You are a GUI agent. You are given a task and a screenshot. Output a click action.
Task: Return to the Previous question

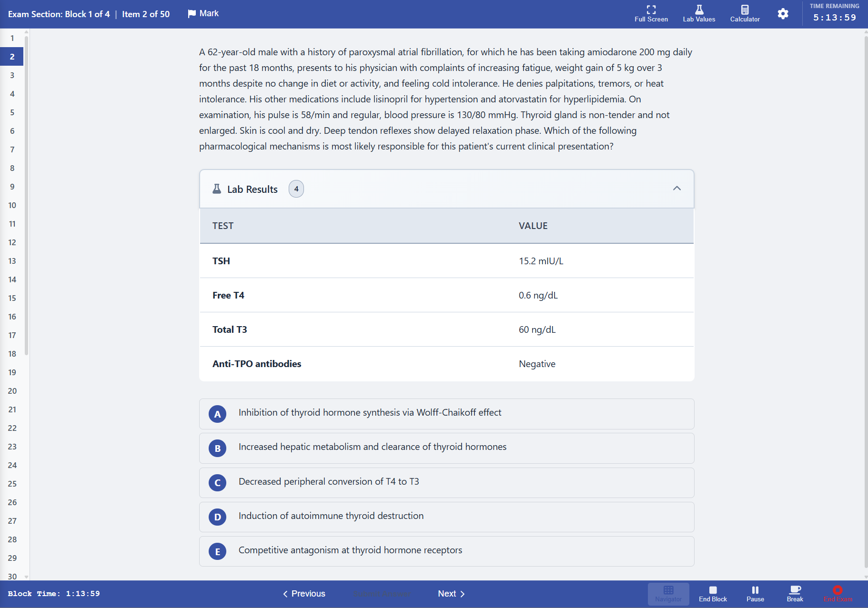[x=304, y=594]
